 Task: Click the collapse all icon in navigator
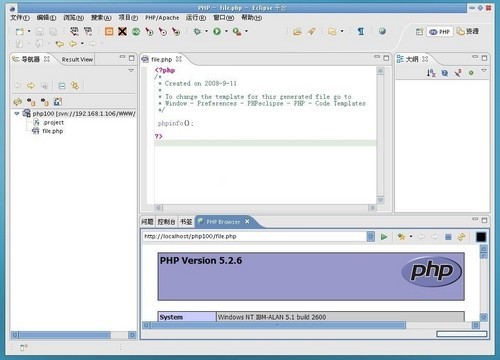pyautogui.click(x=62, y=86)
